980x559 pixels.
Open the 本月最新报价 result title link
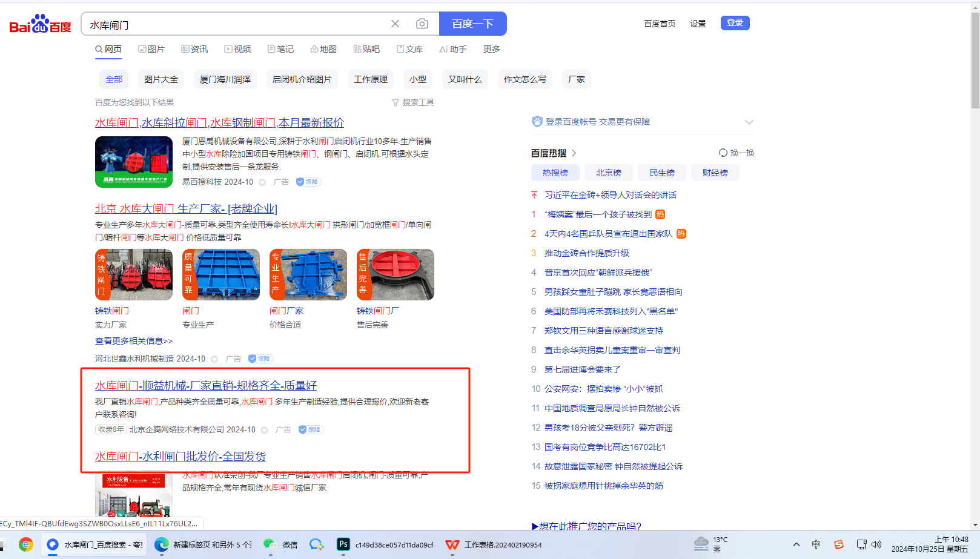coord(219,122)
